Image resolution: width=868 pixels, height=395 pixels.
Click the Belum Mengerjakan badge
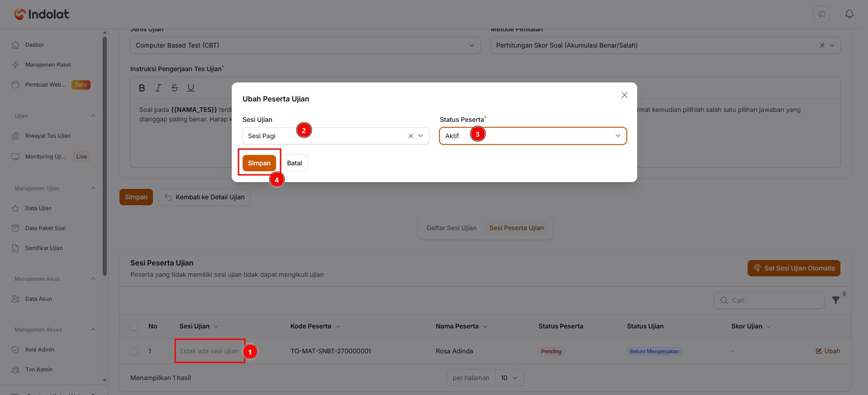654,352
